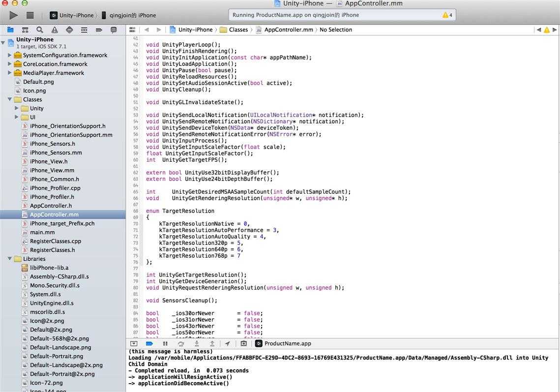560x392 pixels.
Task: Open iPhone_Common.h file
Action: pyautogui.click(x=54, y=179)
